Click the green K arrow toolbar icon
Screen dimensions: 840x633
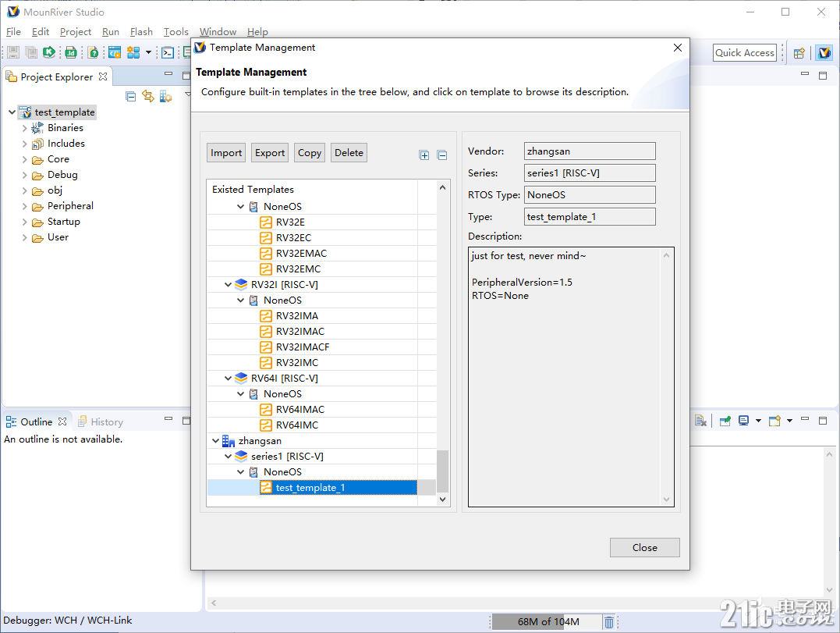pos(49,52)
